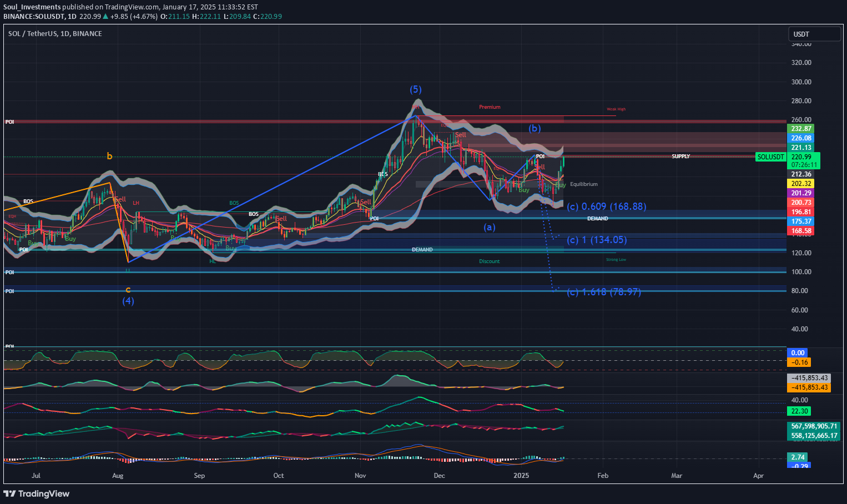Click the Nov date on time axis
Screen dimensions: 847x504
tap(360, 476)
